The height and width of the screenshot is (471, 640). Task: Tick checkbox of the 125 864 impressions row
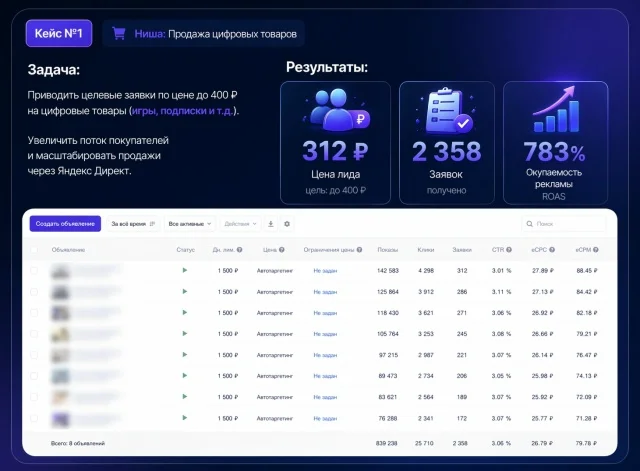click(34, 292)
